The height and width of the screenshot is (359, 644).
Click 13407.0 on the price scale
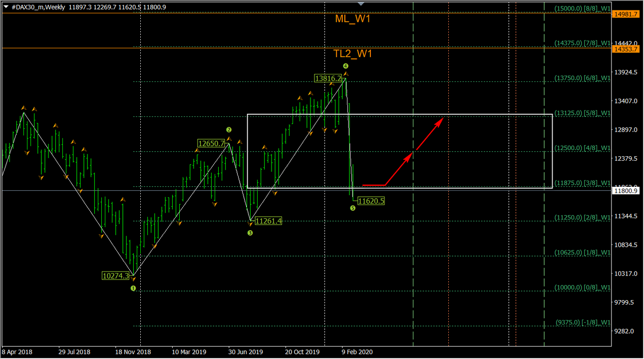coord(626,101)
